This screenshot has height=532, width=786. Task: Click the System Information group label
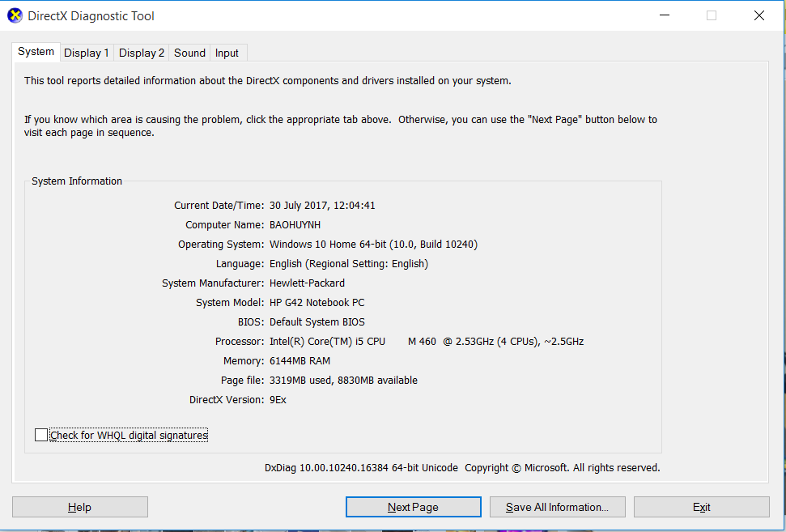coord(77,181)
